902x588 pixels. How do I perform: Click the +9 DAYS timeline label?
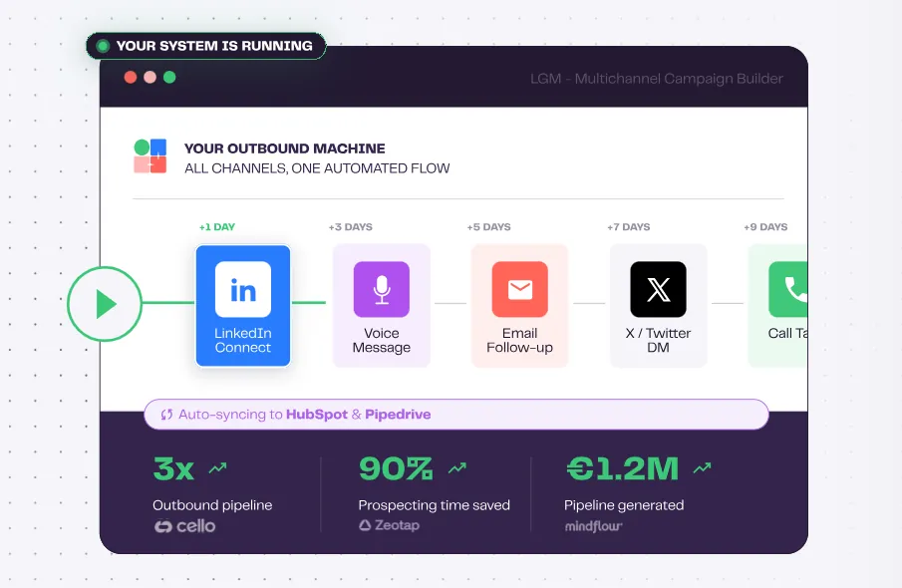click(765, 226)
